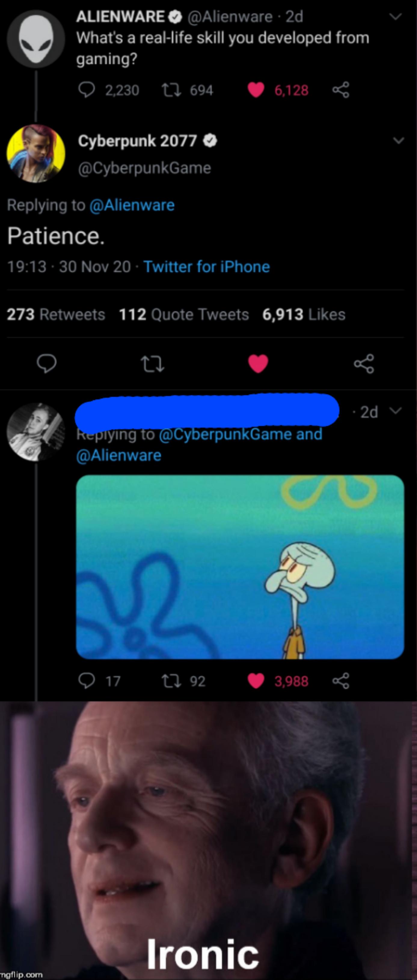Open the Twitter for iPhone link
Screen dimensions: 417x980
[207, 267]
